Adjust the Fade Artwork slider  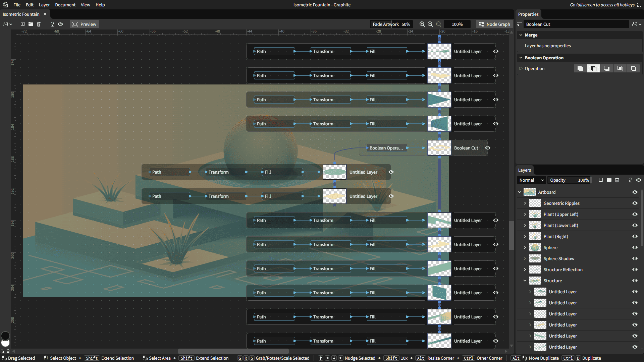pos(391,24)
